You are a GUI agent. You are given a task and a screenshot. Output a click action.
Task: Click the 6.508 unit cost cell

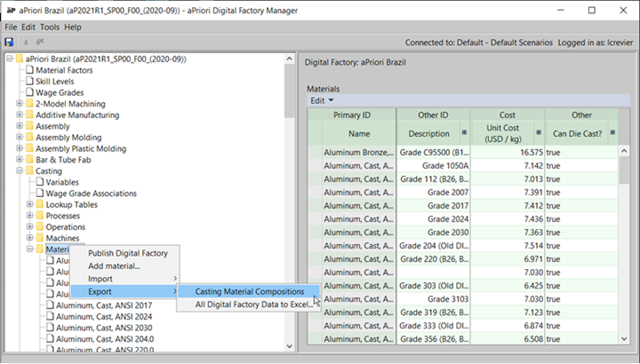[508, 339]
